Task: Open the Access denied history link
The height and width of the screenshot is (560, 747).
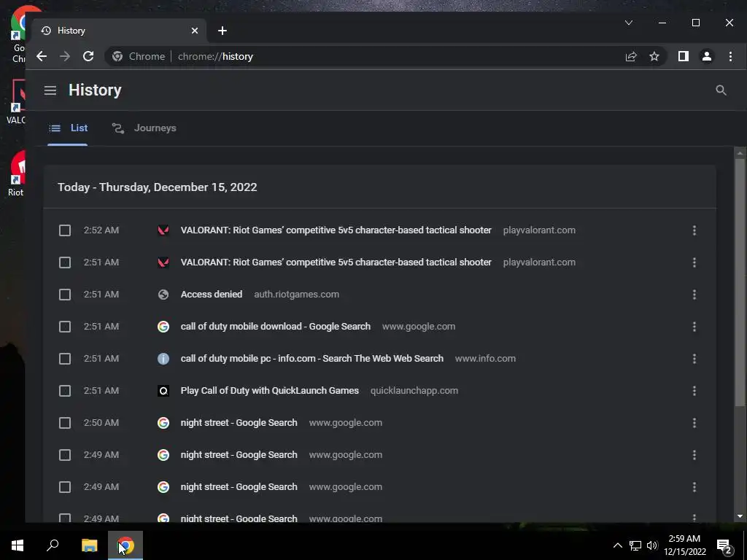Action: [x=211, y=295]
